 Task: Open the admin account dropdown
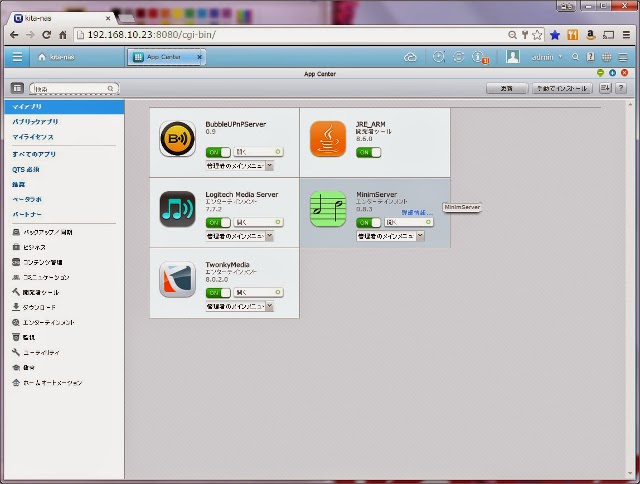coord(547,57)
